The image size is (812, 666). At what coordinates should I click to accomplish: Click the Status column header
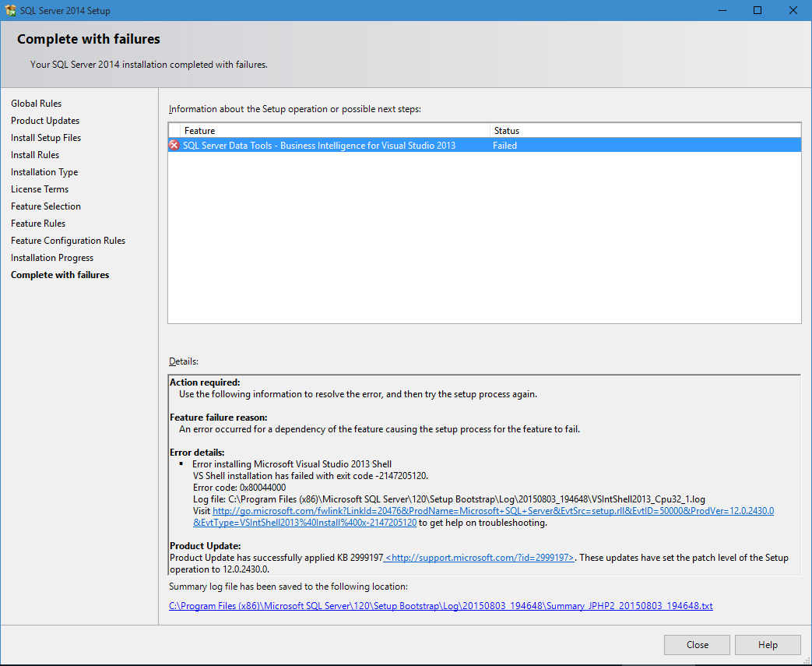(506, 131)
